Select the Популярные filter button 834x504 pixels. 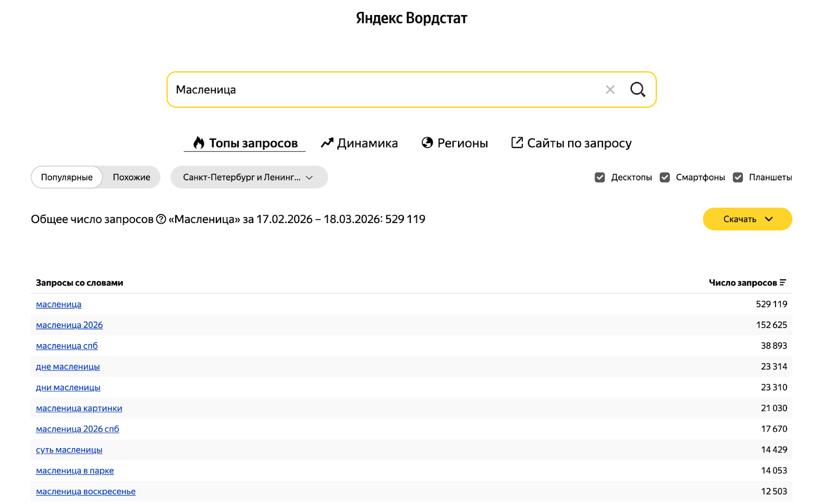(x=67, y=177)
